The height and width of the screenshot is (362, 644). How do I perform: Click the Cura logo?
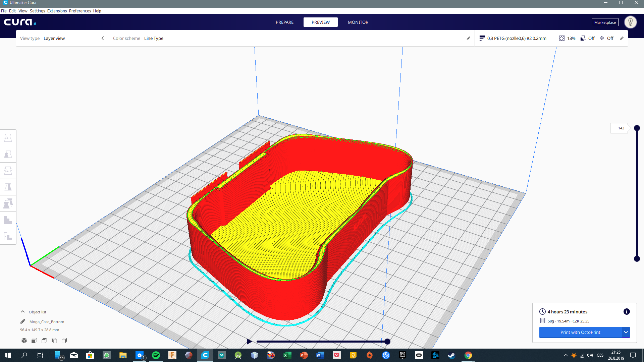click(20, 22)
